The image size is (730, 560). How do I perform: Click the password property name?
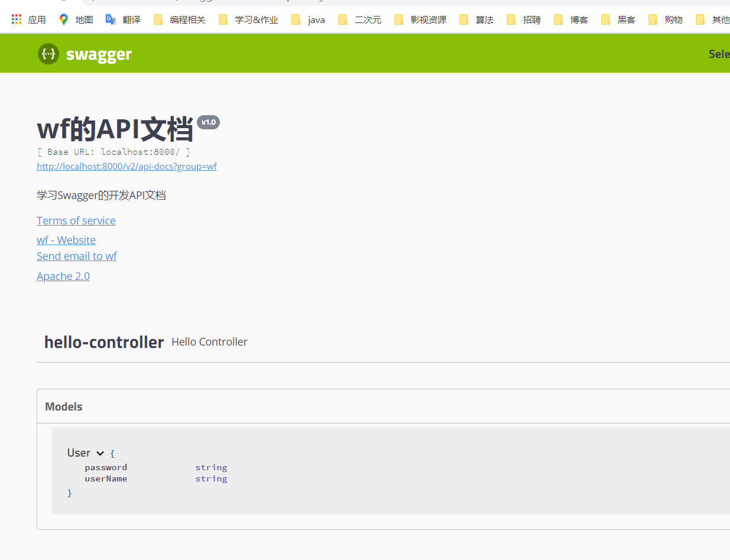[x=106, y=467]
